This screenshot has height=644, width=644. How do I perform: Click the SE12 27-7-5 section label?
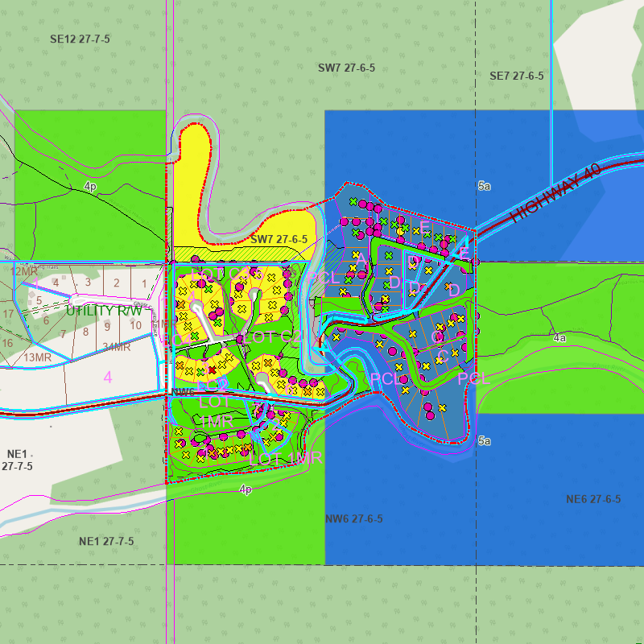click(x=80, y=39)
